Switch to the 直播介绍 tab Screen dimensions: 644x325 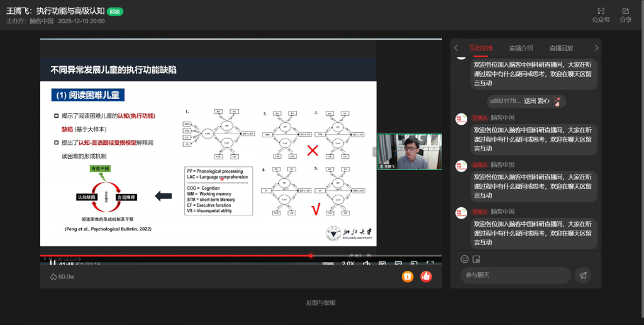521,48
